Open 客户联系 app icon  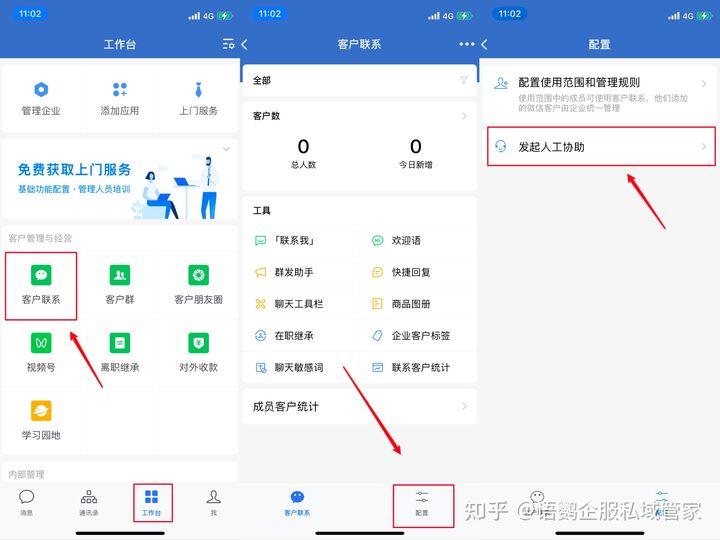click(41, 285)
